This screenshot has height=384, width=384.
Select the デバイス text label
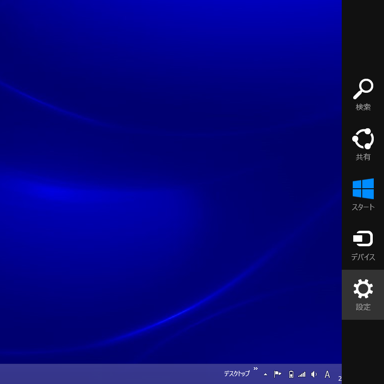[363, 257]
